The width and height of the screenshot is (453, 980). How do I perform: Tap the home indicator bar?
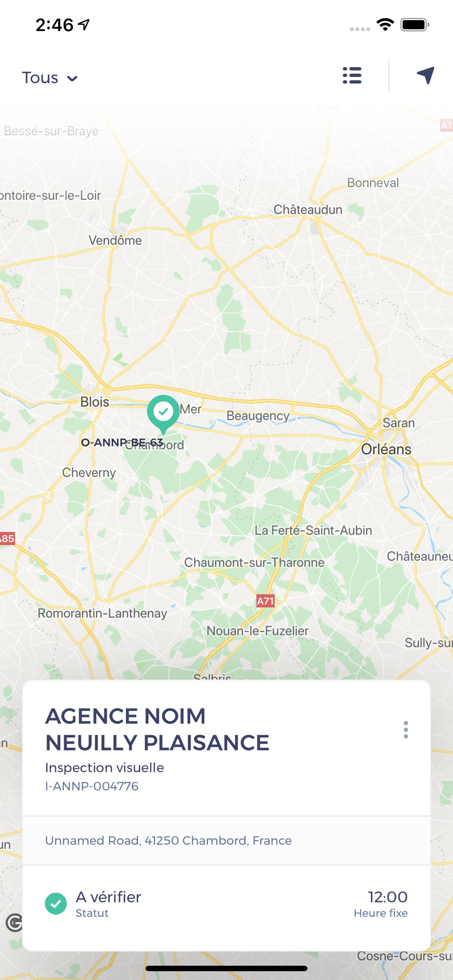[226, 968]
